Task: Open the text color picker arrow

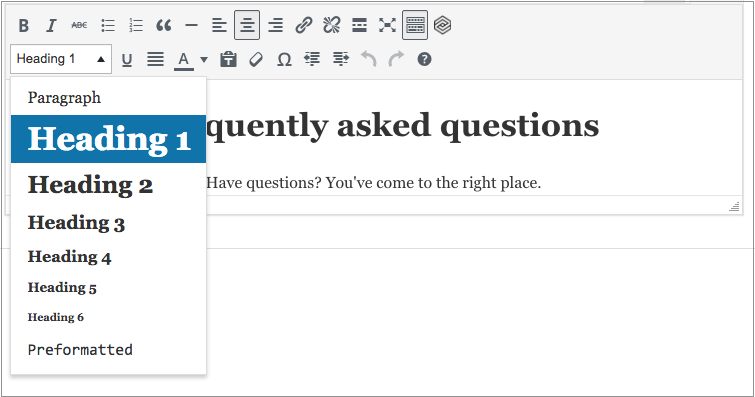Action: pyautogui.click(x=204, y=60)
